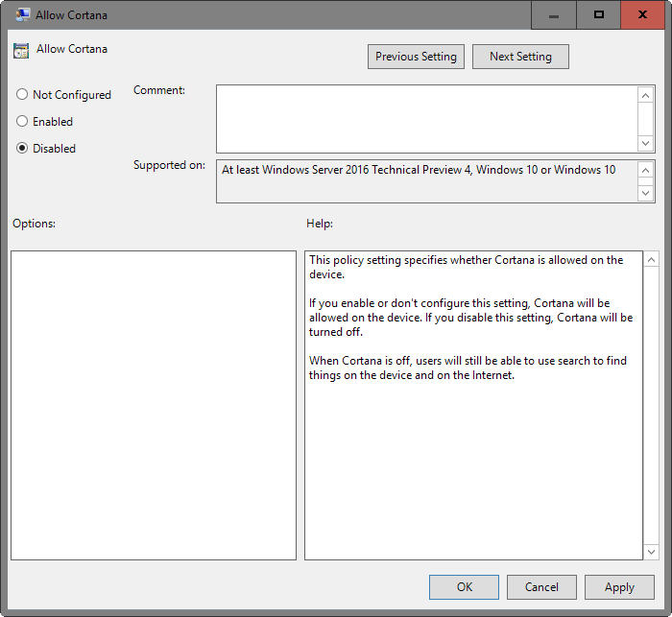
Task: Go to Next Setting
Action: point(520,57)
